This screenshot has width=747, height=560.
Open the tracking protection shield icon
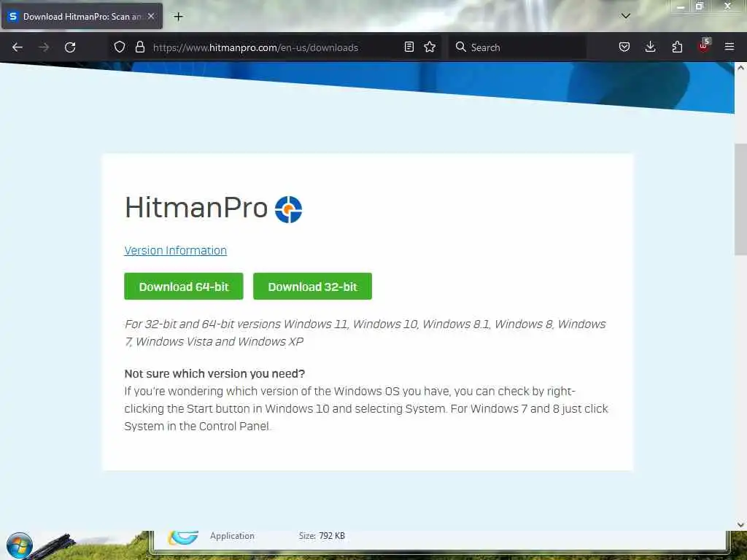[x=120, y=47]
